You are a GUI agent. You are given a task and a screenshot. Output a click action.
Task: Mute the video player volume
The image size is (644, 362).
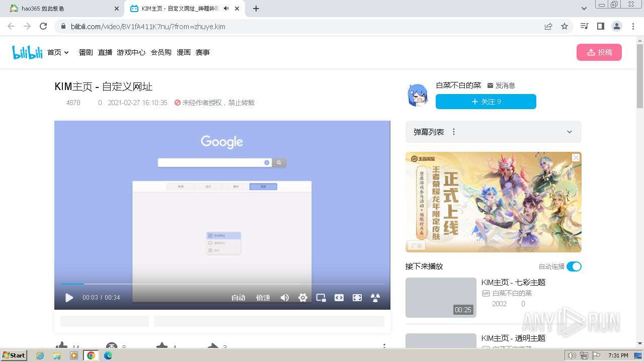[285, 298]
